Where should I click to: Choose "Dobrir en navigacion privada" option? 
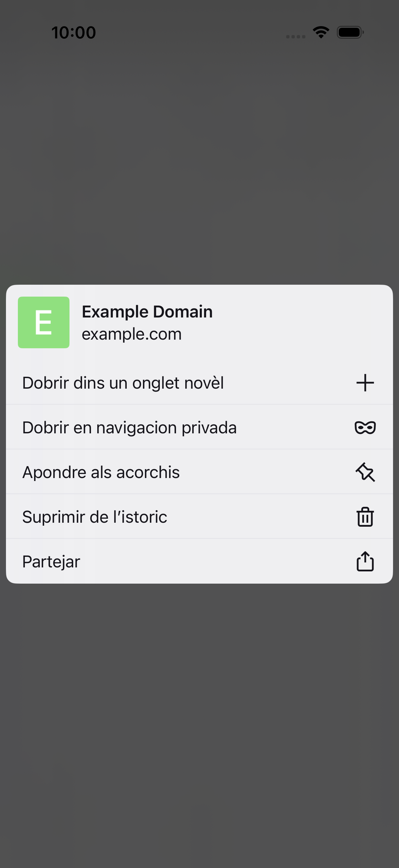(199, 427)
